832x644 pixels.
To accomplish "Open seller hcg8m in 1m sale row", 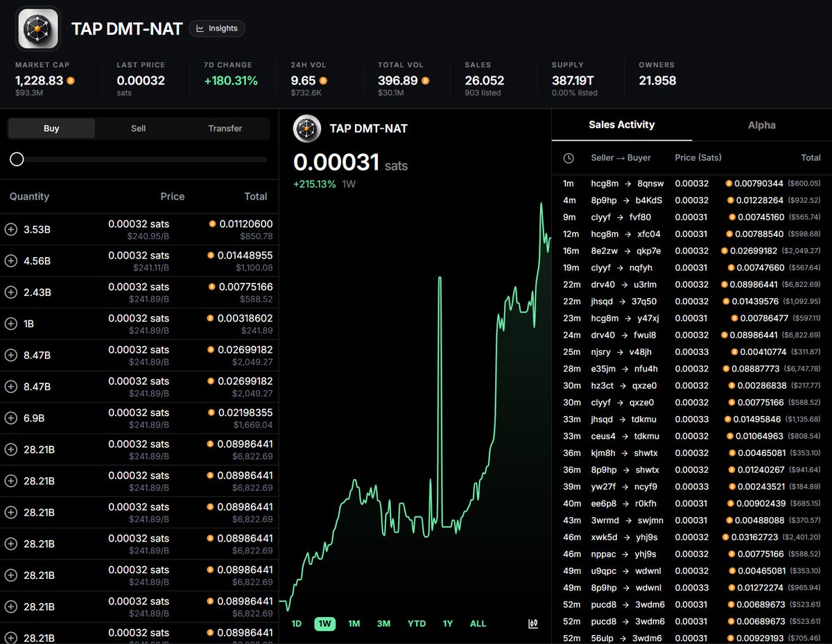I will pyautogui.click(x=605, y=184).
